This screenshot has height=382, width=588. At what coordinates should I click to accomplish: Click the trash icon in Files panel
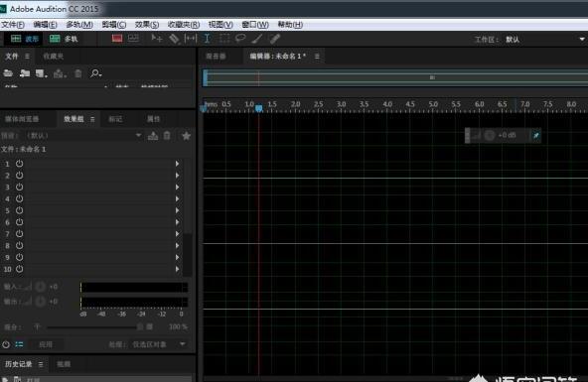coord(78,73)
